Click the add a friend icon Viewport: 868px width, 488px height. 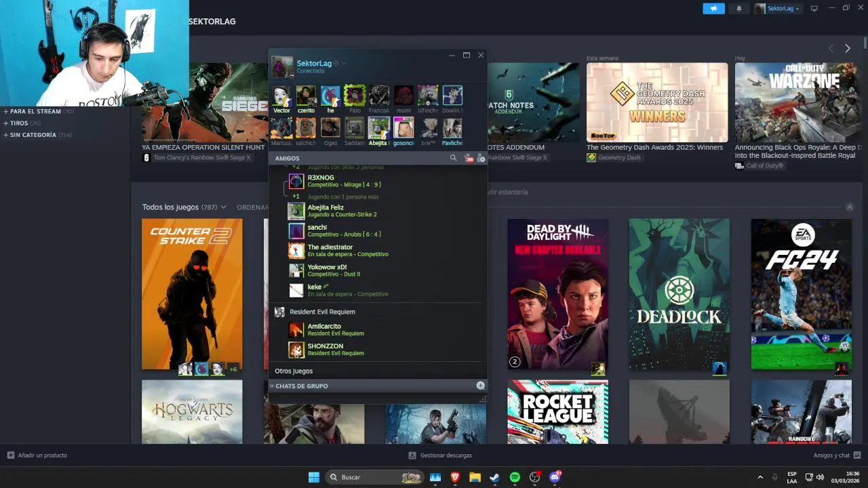coord(481,158)
